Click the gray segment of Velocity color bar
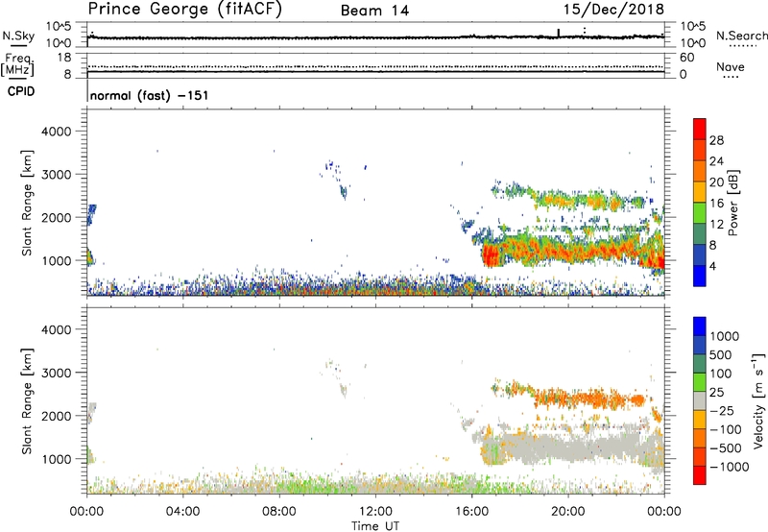 [x=700, y=401]
